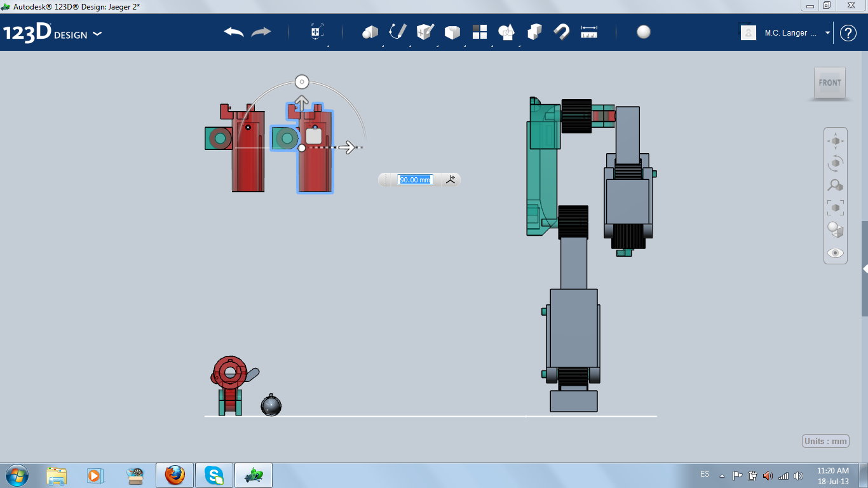The image size is (868, 488).
Task: Toggle the angle mode icon beside distance field
Action: 451,180
